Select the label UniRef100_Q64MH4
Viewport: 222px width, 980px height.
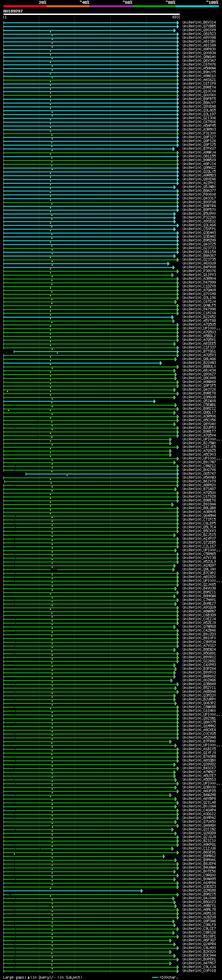(199, 516)
